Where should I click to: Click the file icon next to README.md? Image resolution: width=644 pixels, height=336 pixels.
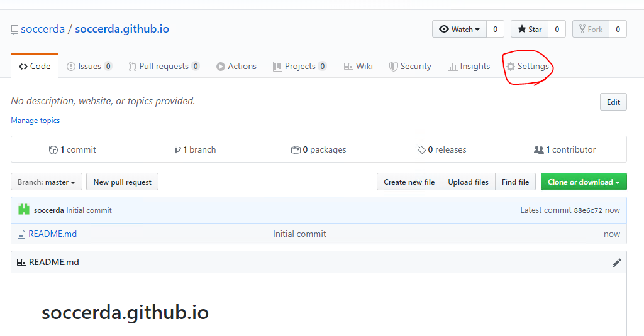[x=21, y=234]
